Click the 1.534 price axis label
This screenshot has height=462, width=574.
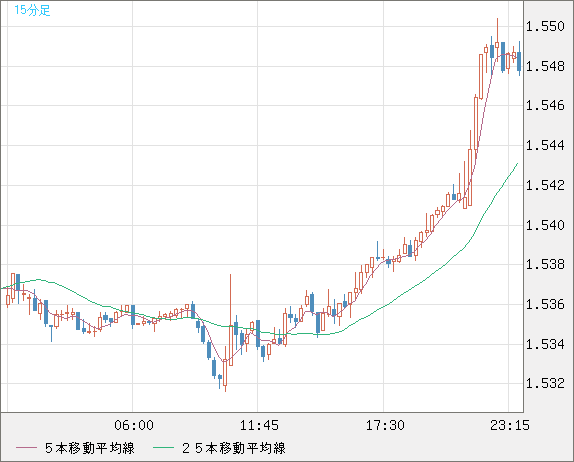[545, 344]
